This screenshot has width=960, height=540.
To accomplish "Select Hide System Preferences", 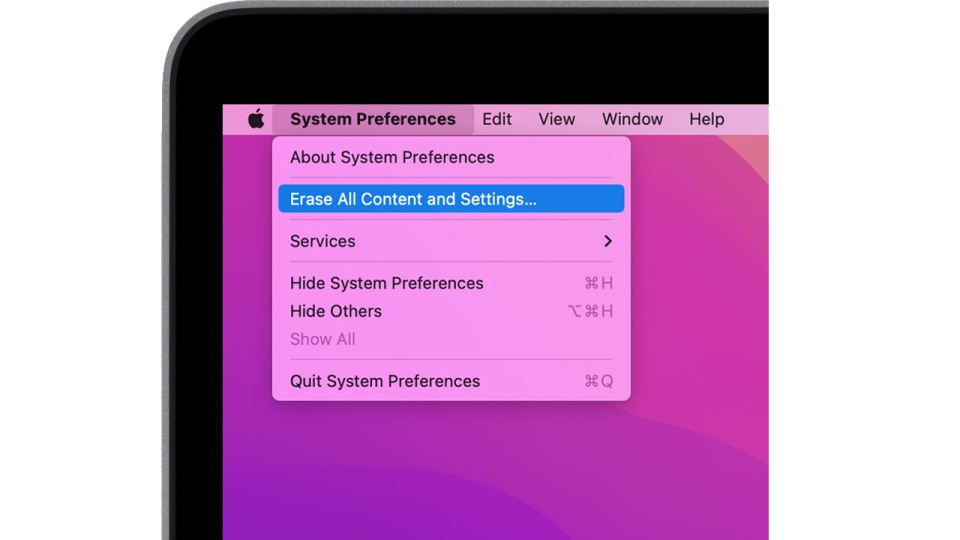I will coord(386,283).
